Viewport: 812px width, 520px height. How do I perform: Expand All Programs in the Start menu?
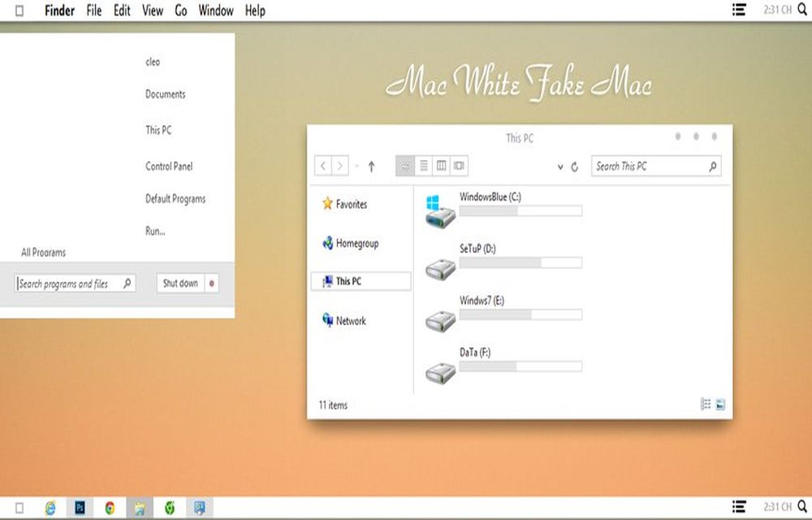(44, 253)
